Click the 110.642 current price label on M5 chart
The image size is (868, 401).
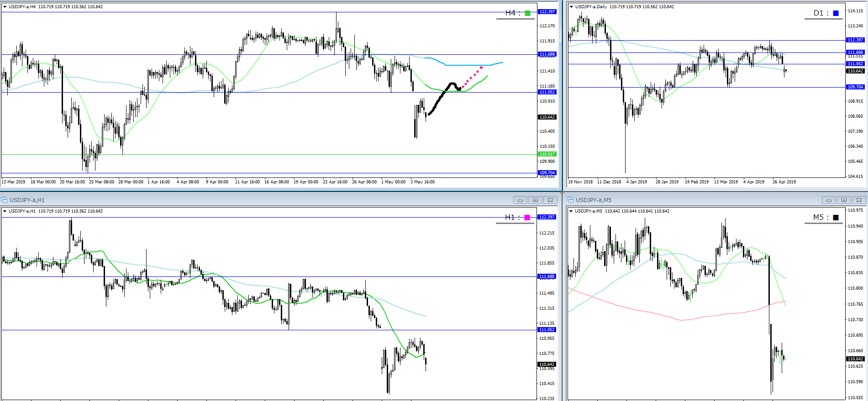[855, 359]
